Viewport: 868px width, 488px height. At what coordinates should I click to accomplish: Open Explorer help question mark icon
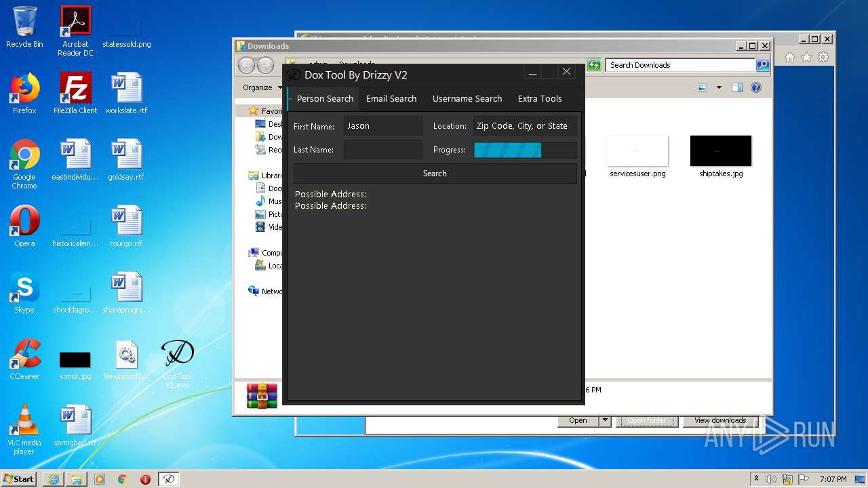[756, 87]
